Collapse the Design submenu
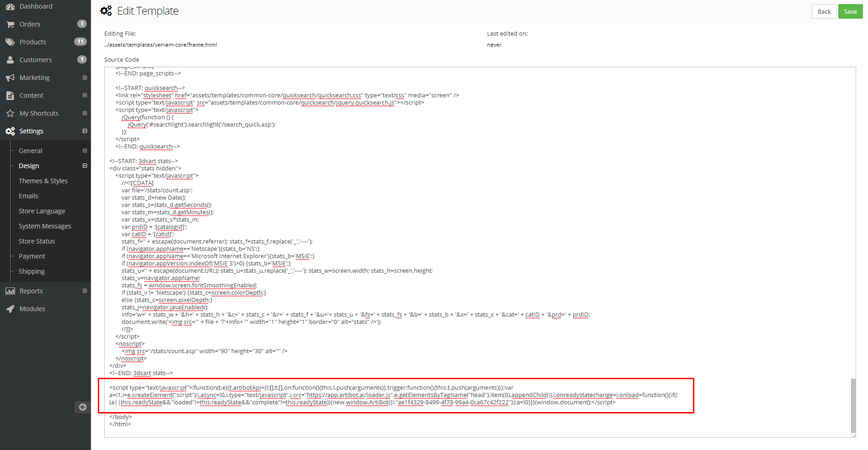The width and height of the screenshot is (868, 450). point(85,166)
